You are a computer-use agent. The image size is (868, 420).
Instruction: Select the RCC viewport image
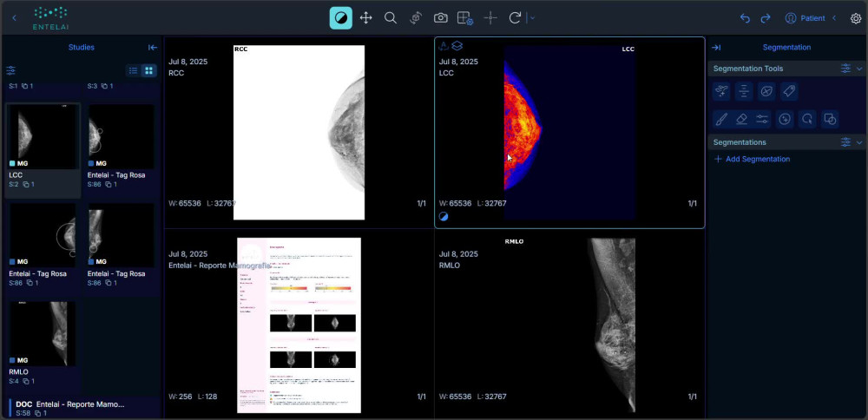299,132
